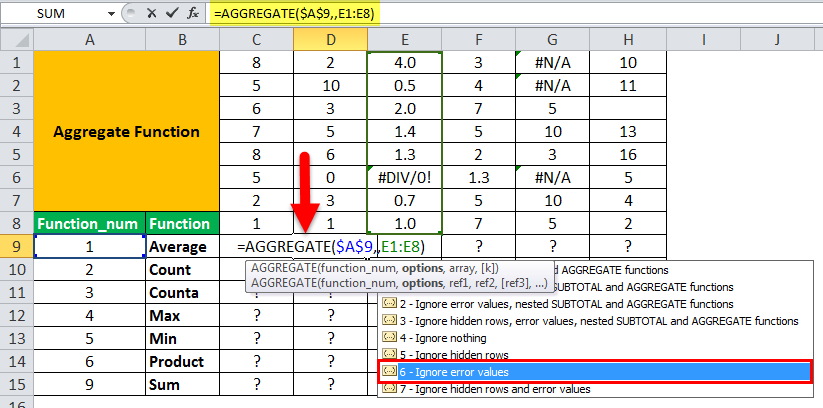The height and width of the screenshot is (408, 823).
Task: Click the Count label cell
Action: point(183,269)
